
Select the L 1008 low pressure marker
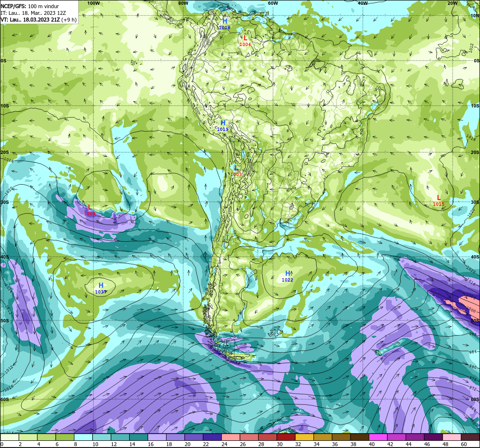90,210
